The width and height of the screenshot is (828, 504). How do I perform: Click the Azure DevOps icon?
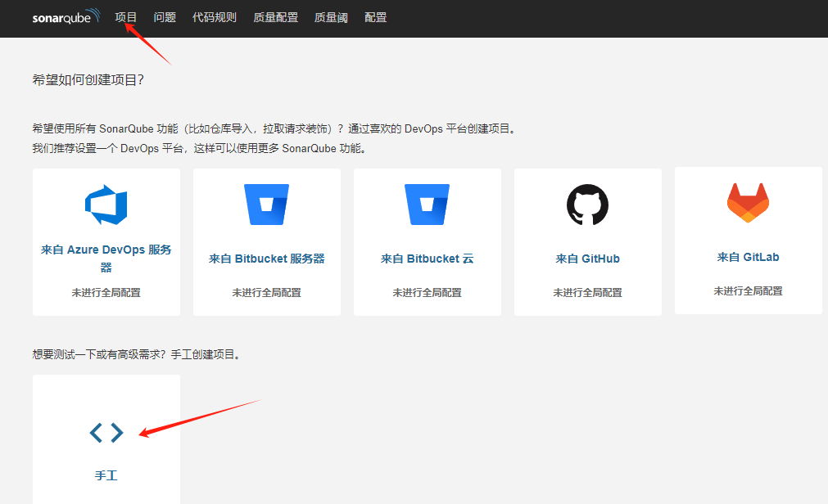pos(106,205)
